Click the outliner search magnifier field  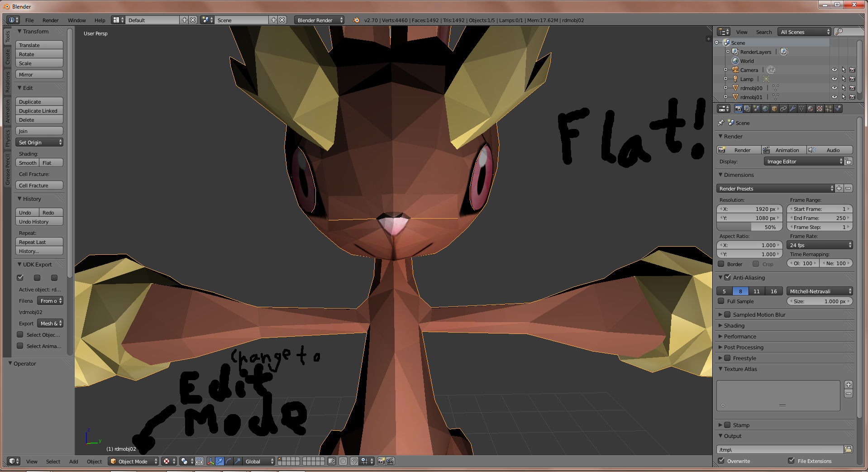(849, 32)
